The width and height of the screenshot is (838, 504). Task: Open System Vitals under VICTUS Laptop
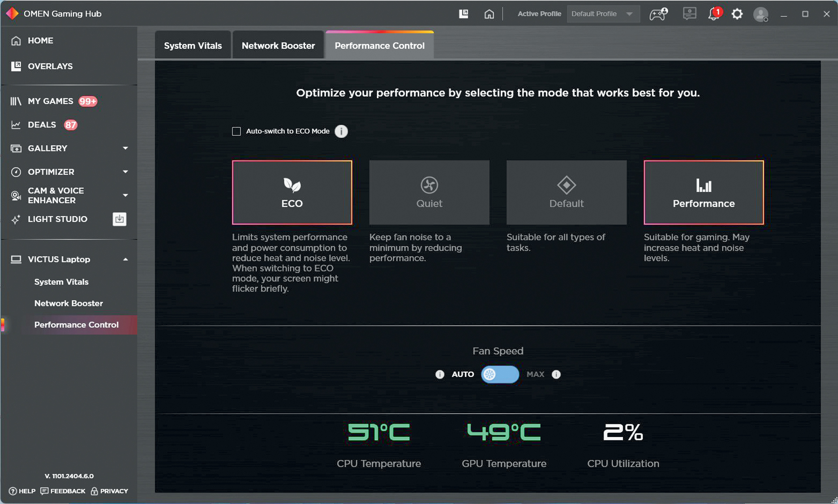pos(61,282)
